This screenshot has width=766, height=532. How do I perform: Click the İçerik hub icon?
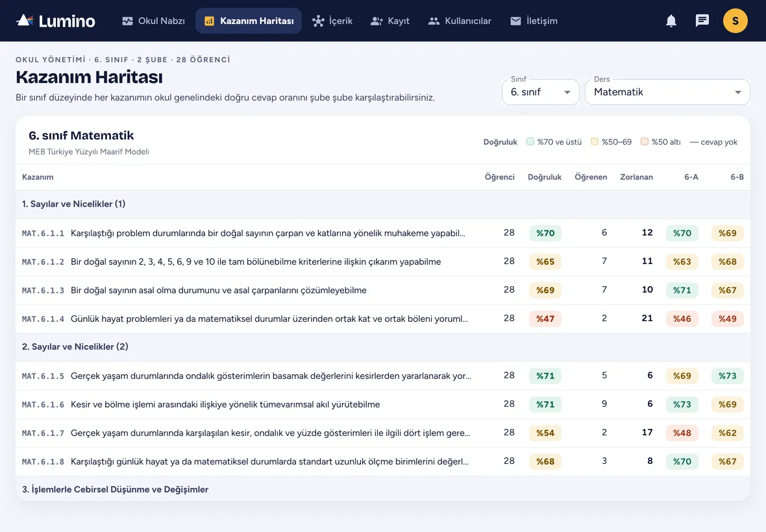point(318,21)
